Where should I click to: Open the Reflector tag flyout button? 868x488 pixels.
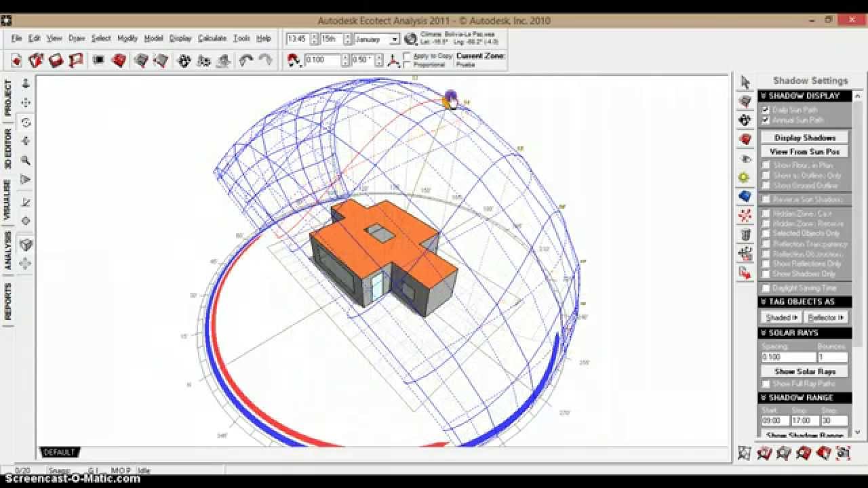tap(826, 317)
